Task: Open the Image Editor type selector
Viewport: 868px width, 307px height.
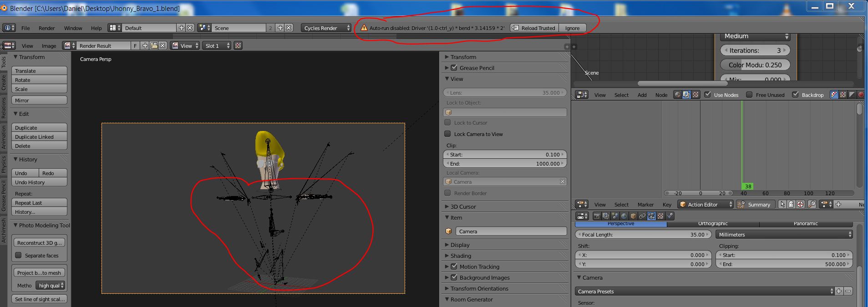Action: [9, 45]
